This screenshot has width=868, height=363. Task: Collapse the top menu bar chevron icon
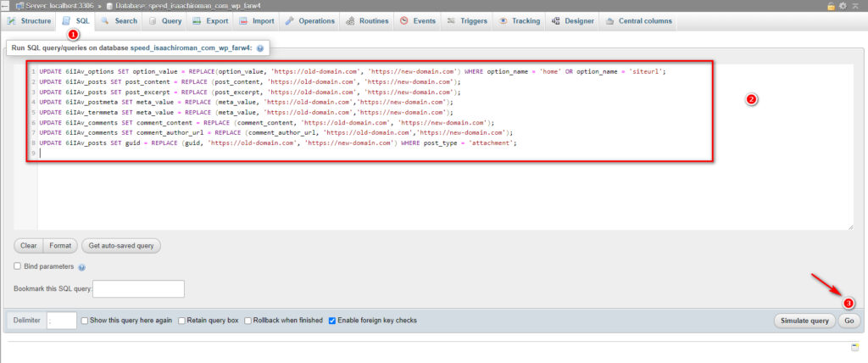click(854, 6)
